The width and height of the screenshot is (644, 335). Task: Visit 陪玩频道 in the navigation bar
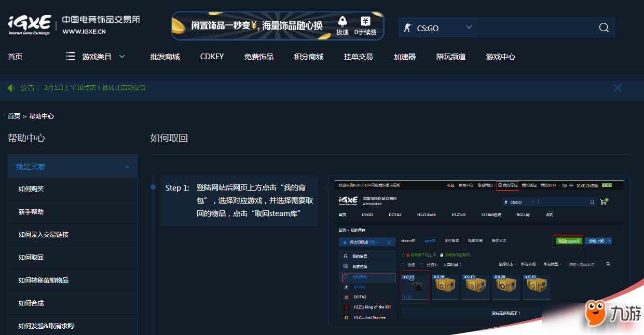tap(451, 57)
